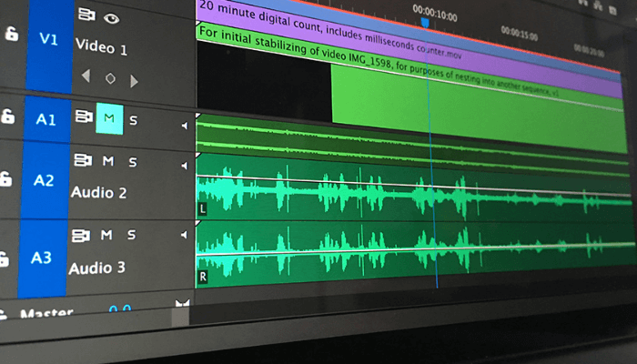Mute Audio 3 track

106,235
